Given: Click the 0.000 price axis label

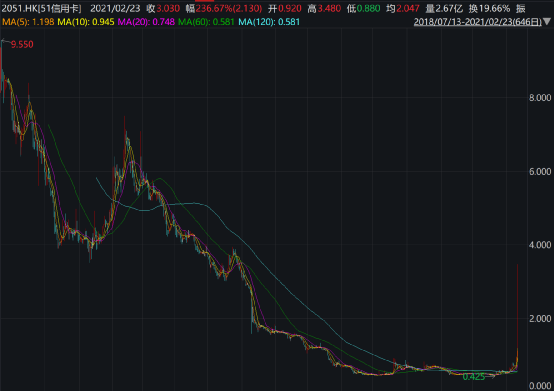Looking at the screenshot, I should click(540, 386).
